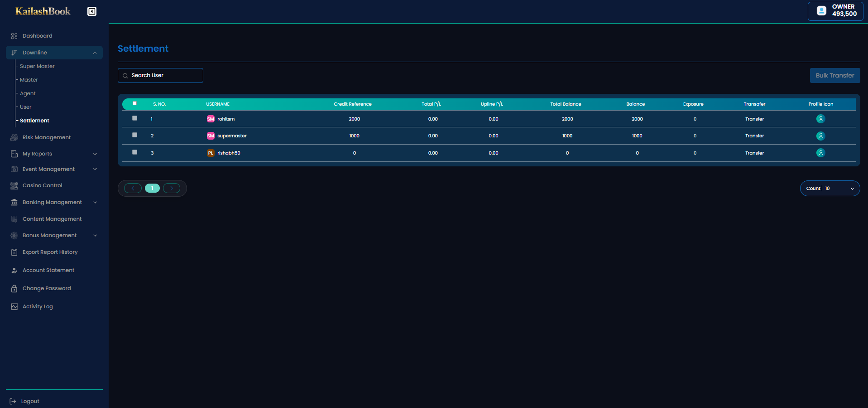
Task: Collapse the Downline menu chevron
Action: 95,53
